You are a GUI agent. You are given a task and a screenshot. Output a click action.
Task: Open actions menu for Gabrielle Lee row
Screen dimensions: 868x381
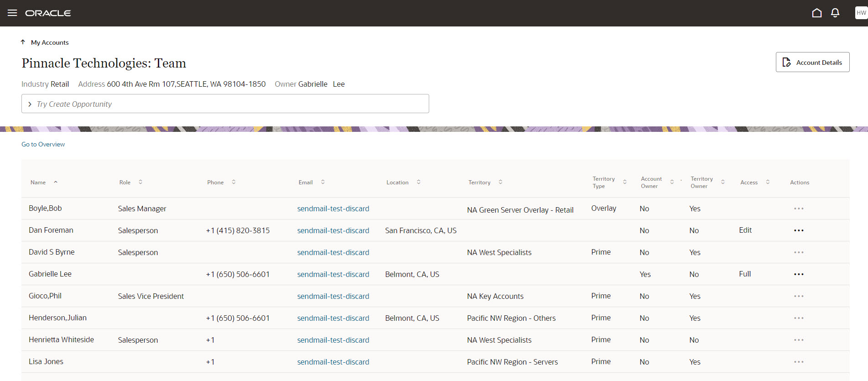[x=799, y=274]
